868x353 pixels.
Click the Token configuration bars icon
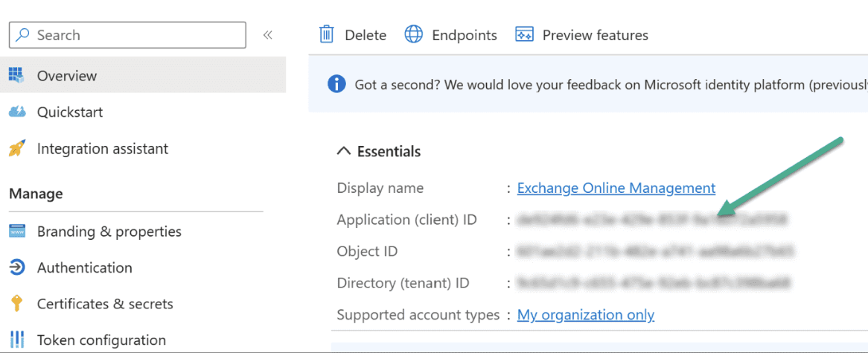16,340
